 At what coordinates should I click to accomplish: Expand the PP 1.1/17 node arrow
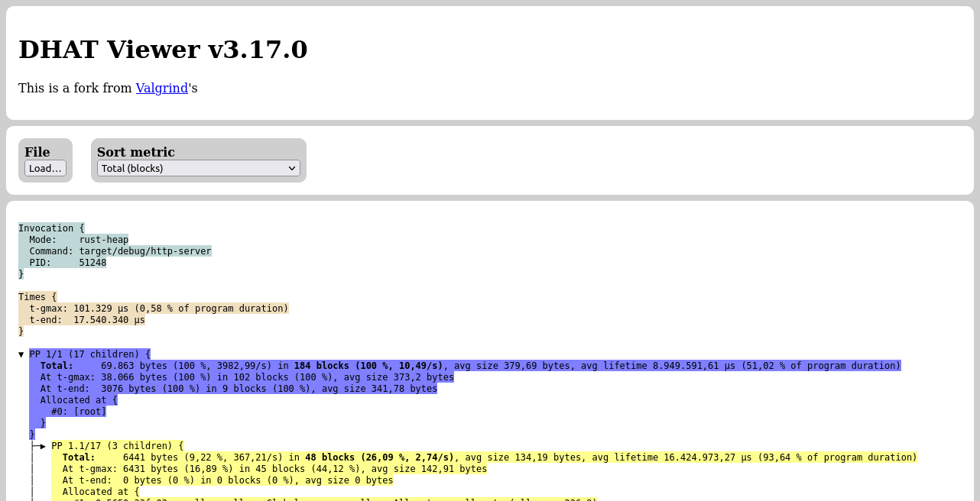coord(43,446)
